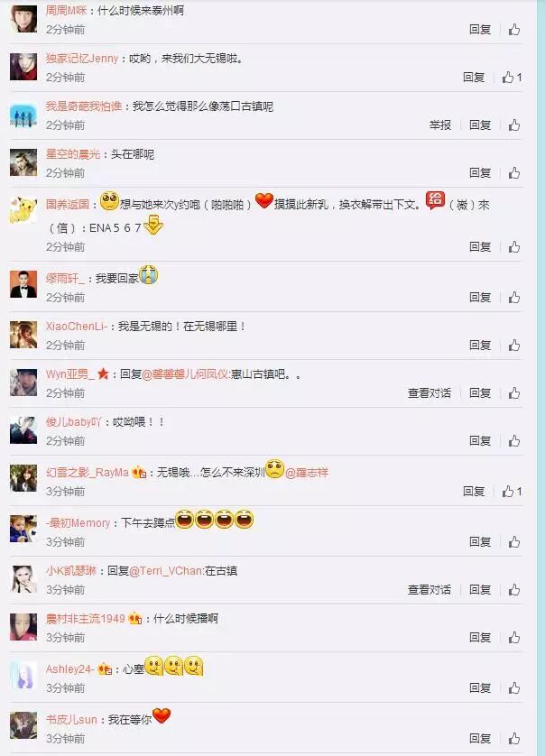The height and width of the screenshot is (756, 545).
Task: Open 独家记忆Jenny's username profile link
Action: (x=82, y=59)
